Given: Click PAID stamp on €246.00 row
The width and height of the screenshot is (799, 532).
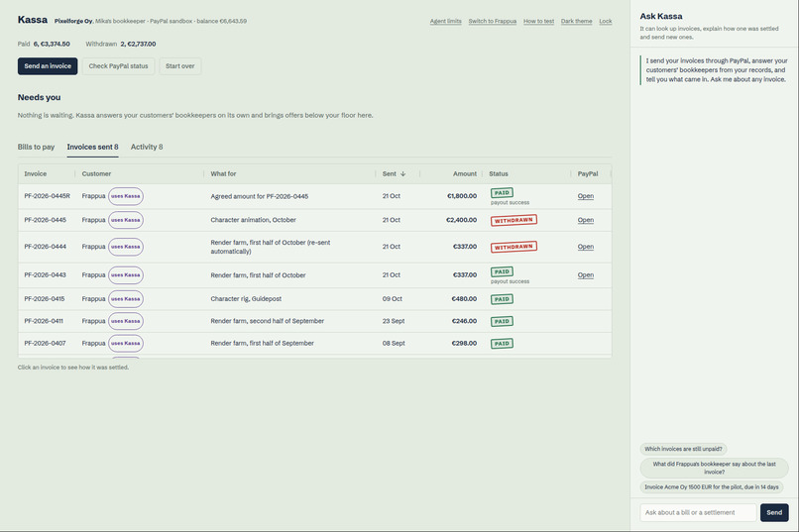Looking at the screenshot, I should tap(502, 321).
